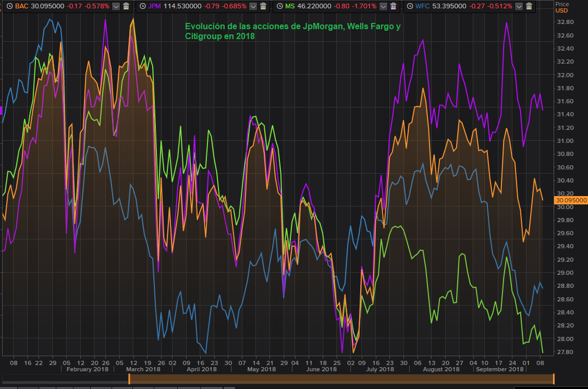Select the WFC ticker label
The image size is (588, 389).
point(422,6)
